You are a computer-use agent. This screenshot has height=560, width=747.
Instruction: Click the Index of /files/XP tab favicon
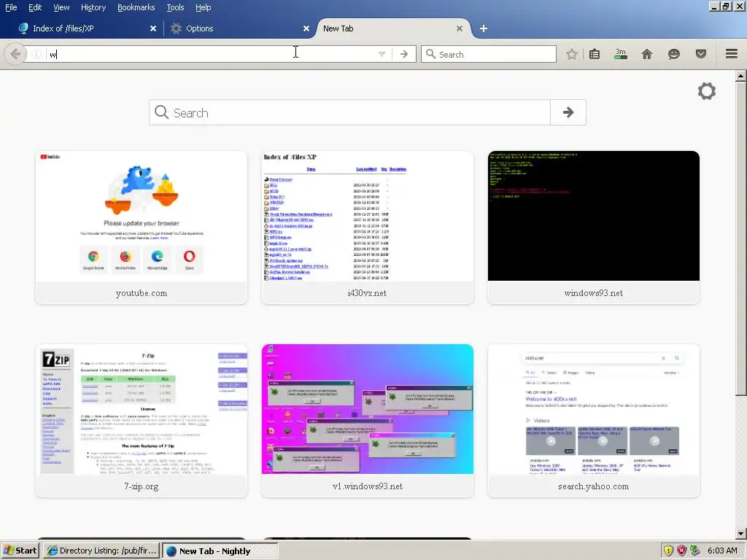23,28
